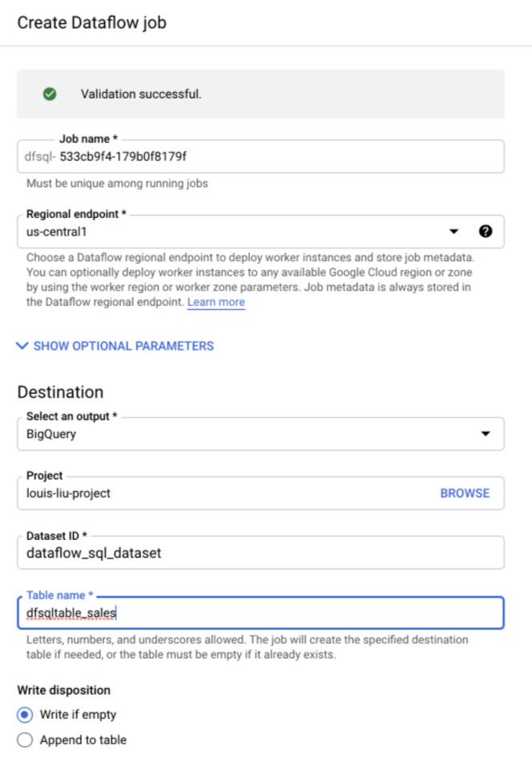Expand Show Optional Parameters

point(115,346)
